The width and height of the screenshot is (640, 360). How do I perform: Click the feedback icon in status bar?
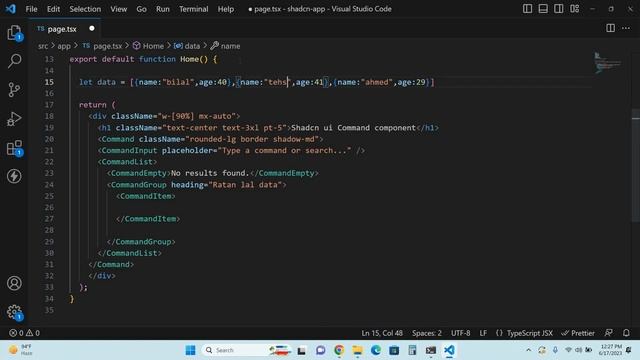coord(609,333)
